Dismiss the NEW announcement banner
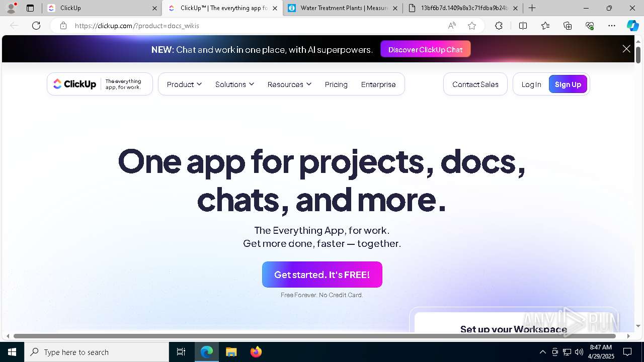Screen dimensions: 644x362 click(x=626, y=49)
